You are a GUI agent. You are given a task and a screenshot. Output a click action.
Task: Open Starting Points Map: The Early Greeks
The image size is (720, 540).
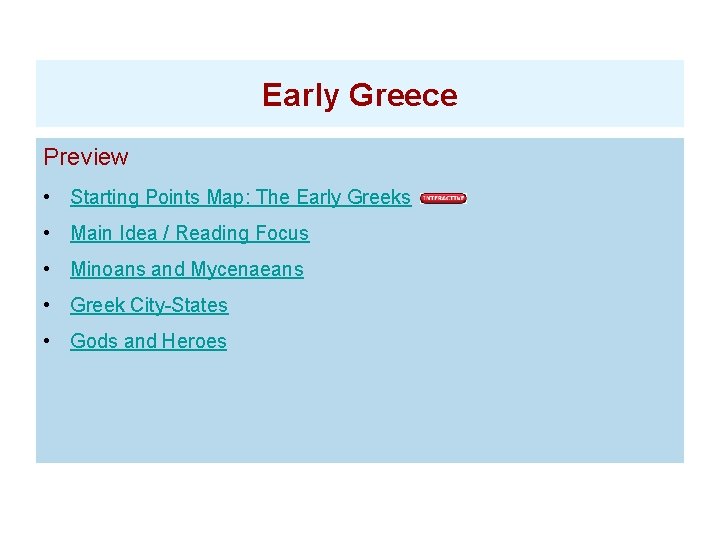[x=240, y=197]
